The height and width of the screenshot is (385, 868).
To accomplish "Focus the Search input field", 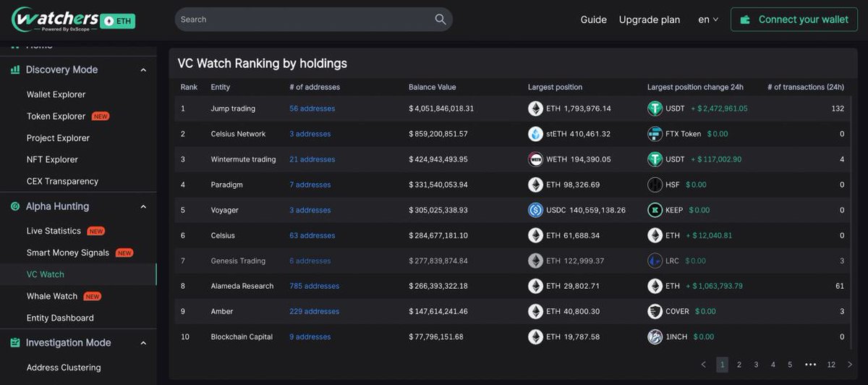I will tap(313, 20).
